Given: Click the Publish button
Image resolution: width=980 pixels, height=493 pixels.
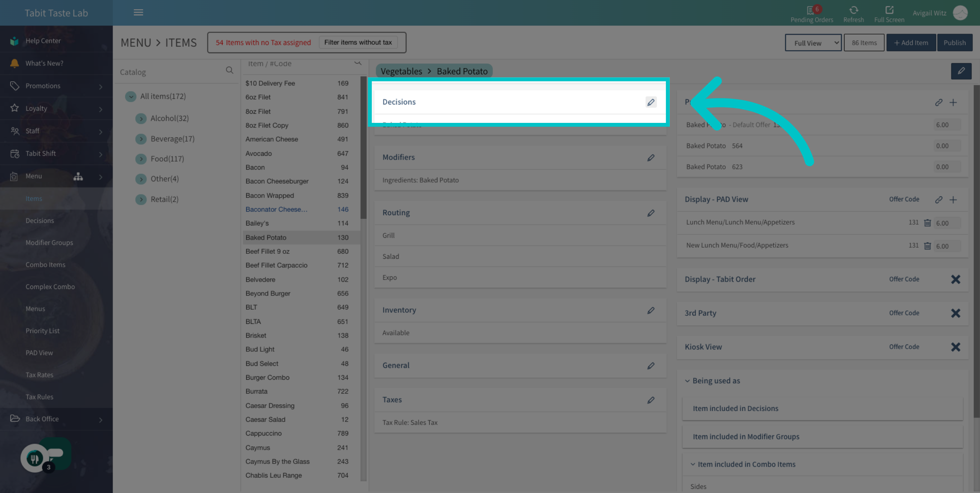Looking at the screenshot, I should 954,43.
